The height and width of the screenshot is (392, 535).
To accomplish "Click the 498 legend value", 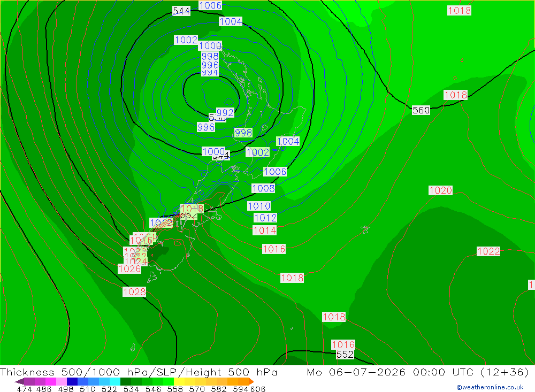I will tap(65, 389).
